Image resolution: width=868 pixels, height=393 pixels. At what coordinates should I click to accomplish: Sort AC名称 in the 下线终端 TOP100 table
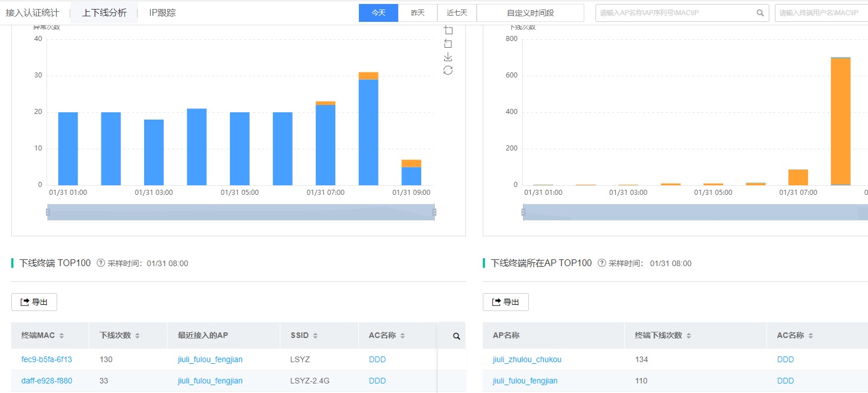pos(403,336)
